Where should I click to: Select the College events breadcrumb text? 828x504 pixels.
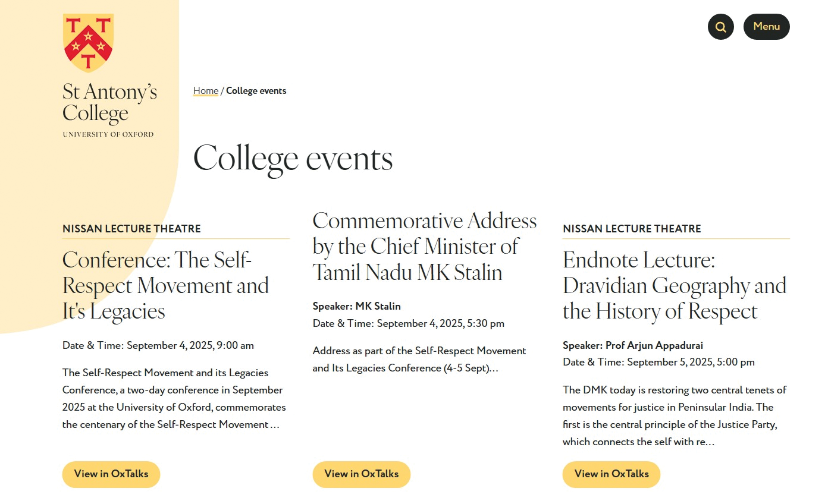(x=256, y=91)
